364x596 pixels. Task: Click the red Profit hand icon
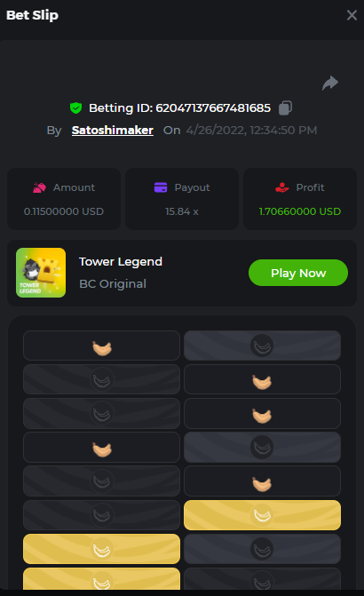tap(282, 187)
